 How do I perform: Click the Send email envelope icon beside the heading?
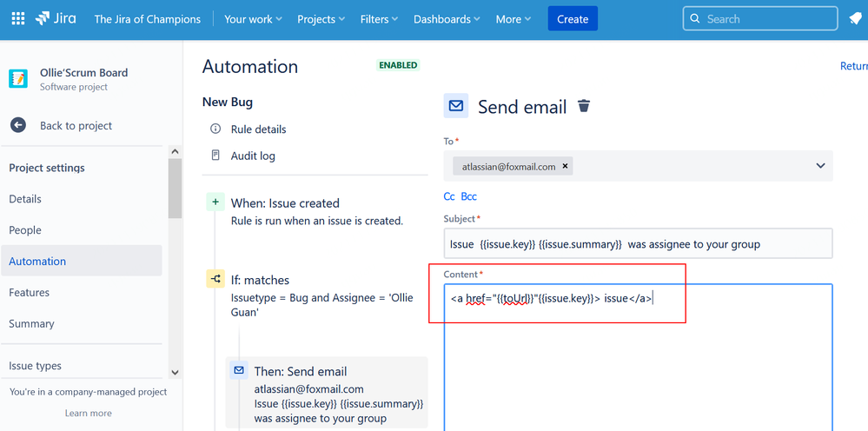coord(456,106)
